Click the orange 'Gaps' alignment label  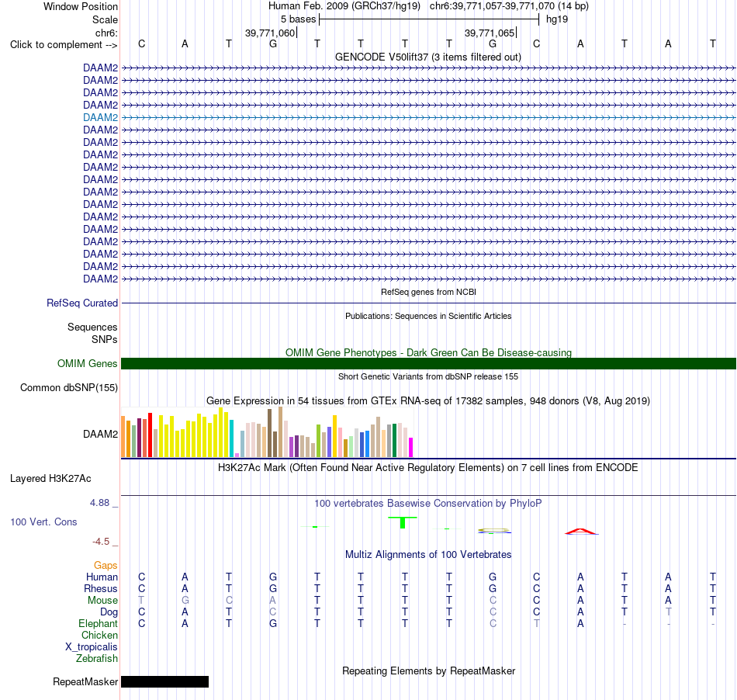click(x=106, y=565)
